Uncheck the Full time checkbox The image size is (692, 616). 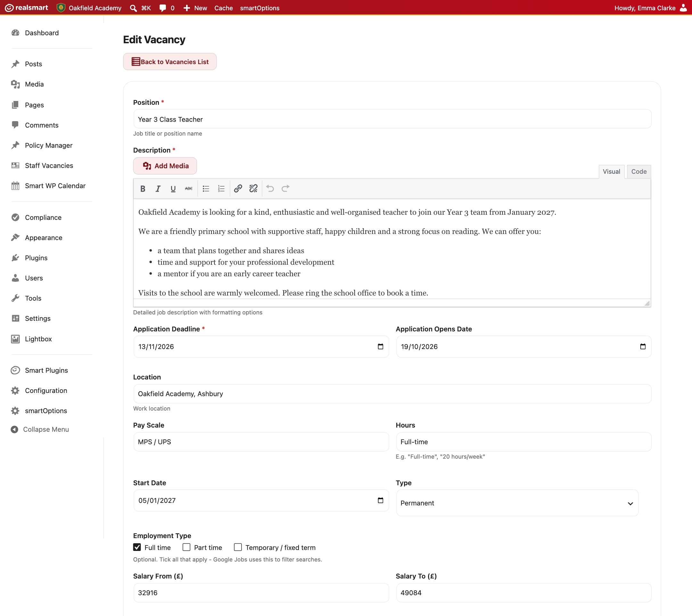(x=137, y=547)
